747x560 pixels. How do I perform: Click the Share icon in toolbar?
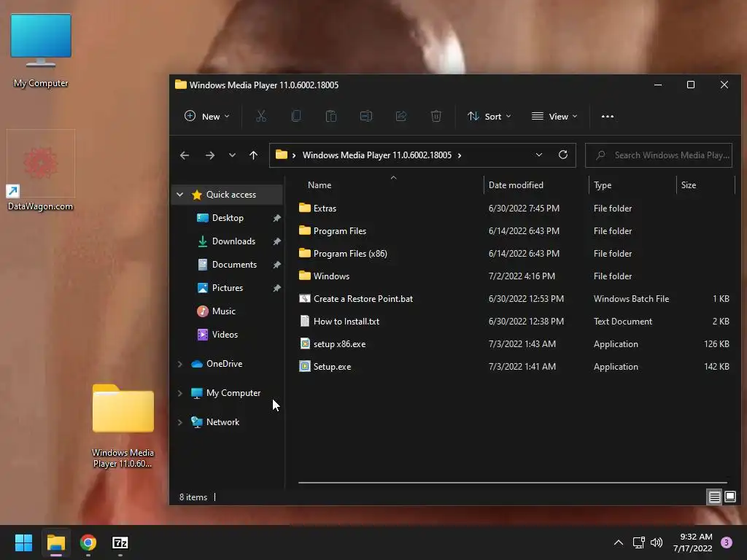click(401, 116)
